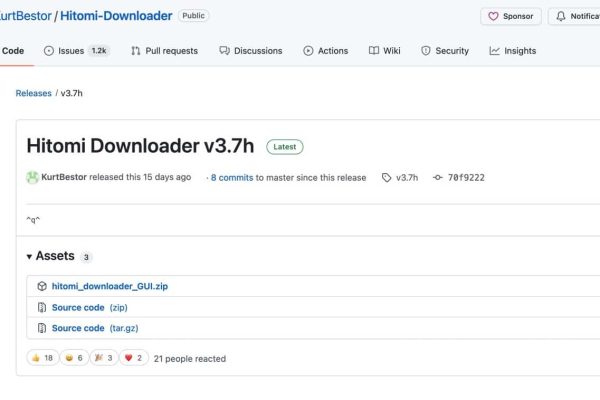Screen dimensions: 600x400
Task: Click the bell Notifications icon
Action: click(x=561, y=17)
